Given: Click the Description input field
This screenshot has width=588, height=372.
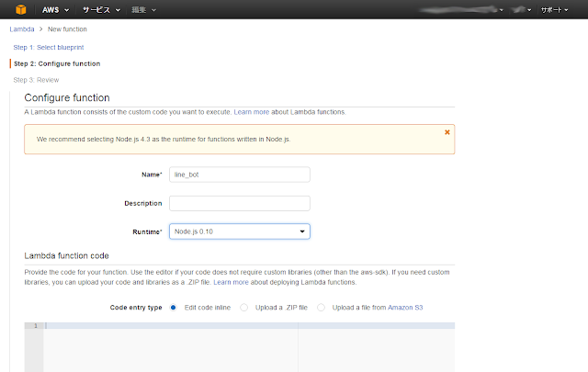Looking at the screenshot, I should (240, 203).
